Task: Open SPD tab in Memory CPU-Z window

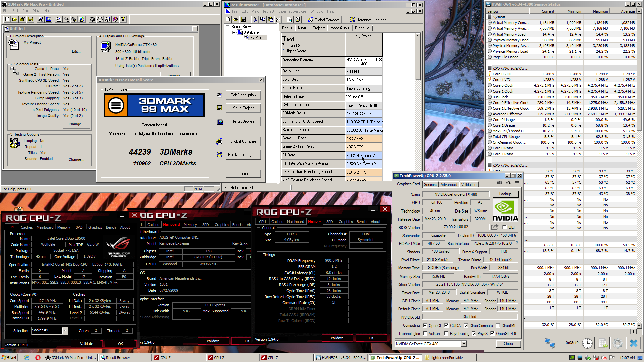Action: 329,222
